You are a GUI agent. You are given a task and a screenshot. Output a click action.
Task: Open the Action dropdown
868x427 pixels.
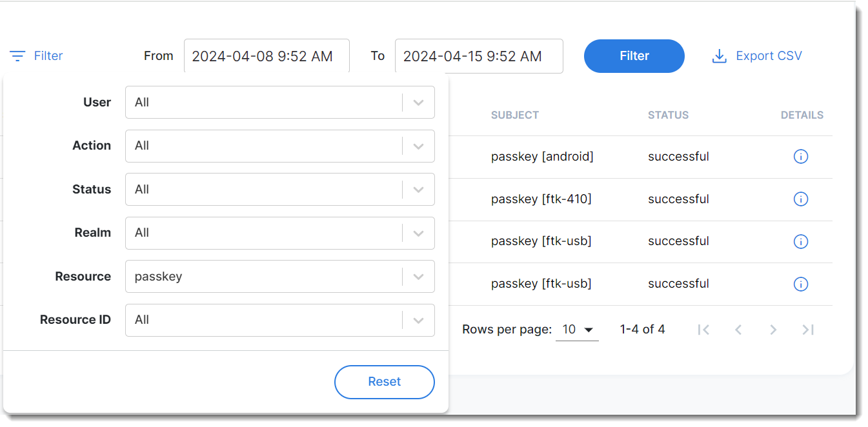(418, 146)
